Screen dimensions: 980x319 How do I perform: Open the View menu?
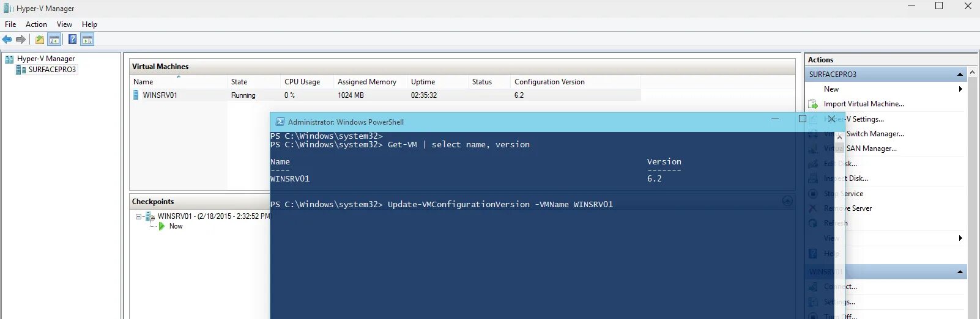(64, 24)
